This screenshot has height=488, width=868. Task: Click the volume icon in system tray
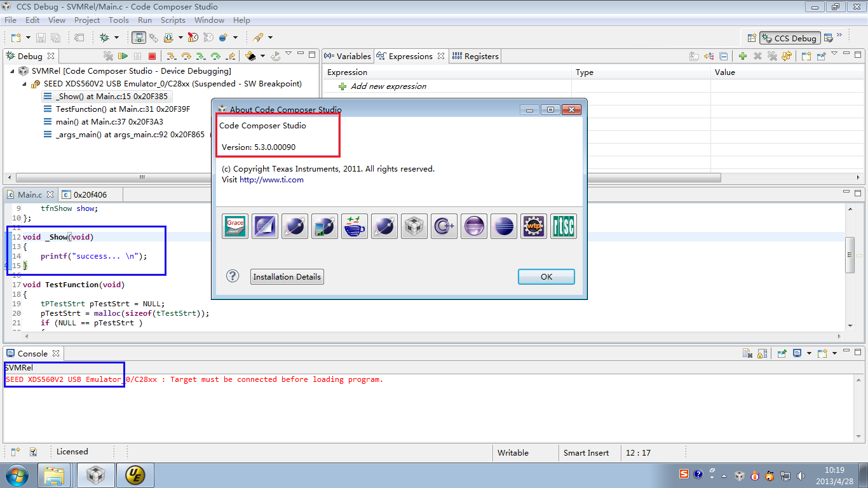click(x=801, y=475)
